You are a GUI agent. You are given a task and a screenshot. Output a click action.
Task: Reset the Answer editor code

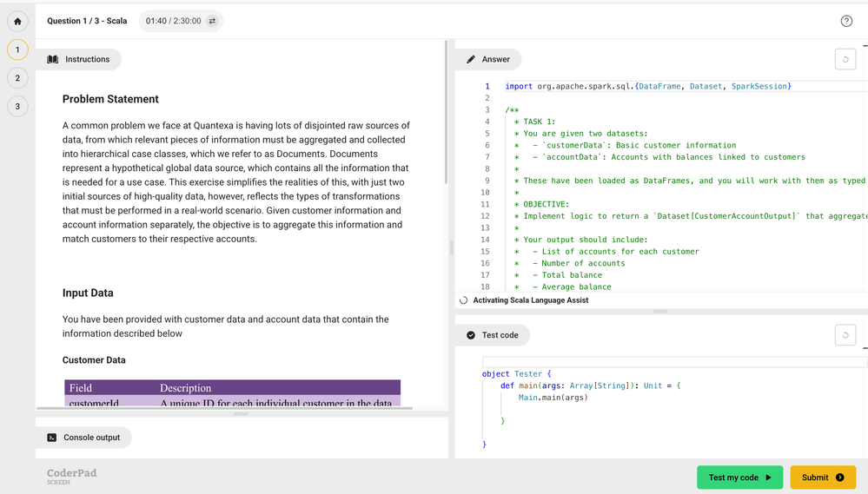[x=845, y=59]
